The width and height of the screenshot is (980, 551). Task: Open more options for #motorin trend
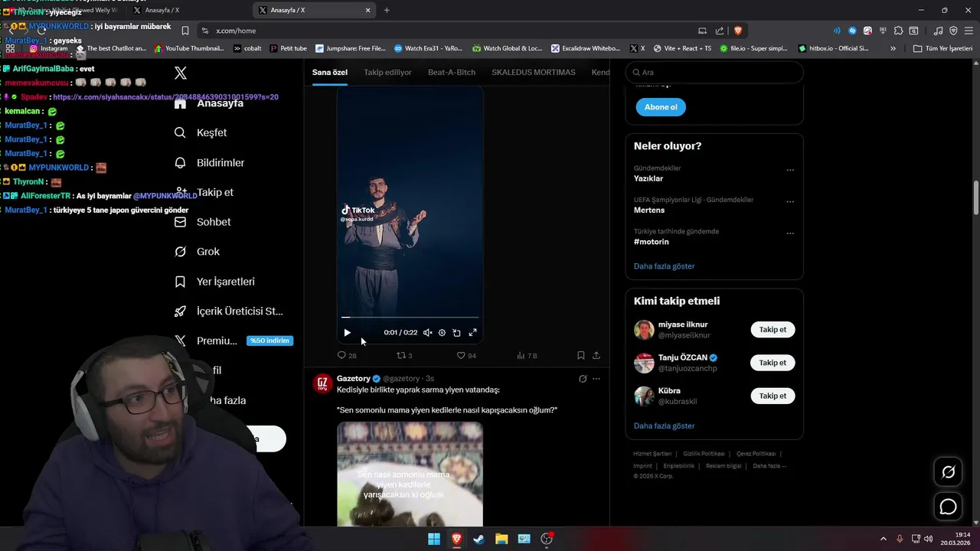click(790, 233)
